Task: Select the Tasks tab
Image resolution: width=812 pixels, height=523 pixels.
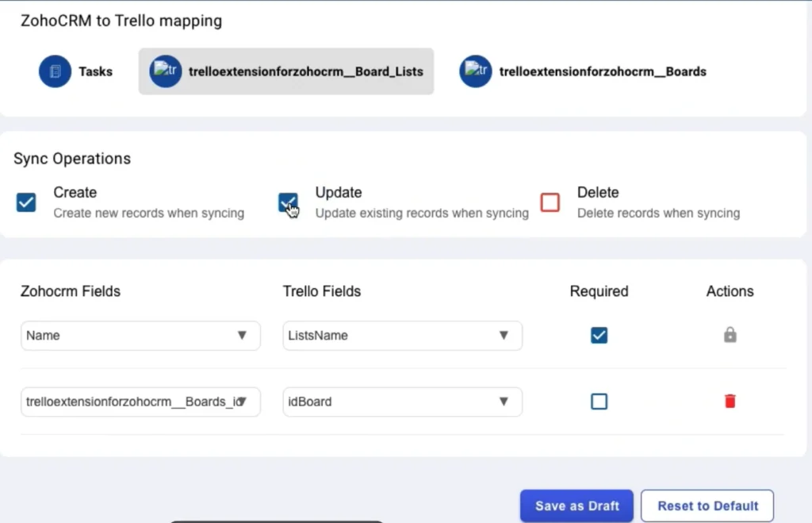Action: 77,71
